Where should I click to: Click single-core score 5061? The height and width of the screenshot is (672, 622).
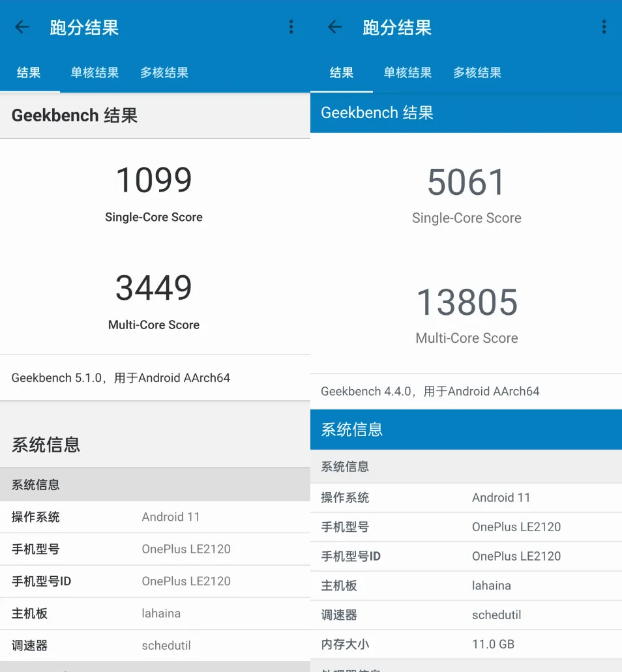[466, 182]
